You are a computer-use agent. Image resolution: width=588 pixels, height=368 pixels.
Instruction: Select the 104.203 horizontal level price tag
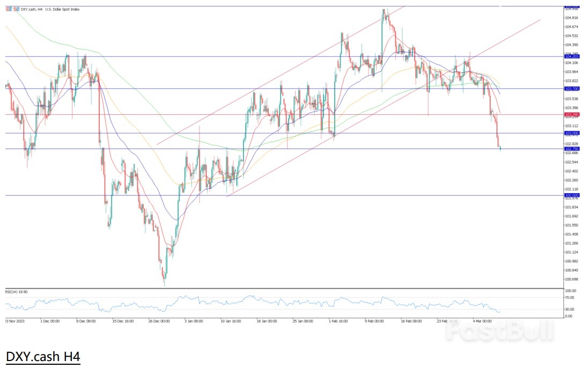pyautogui.click(x=571, y=56)
